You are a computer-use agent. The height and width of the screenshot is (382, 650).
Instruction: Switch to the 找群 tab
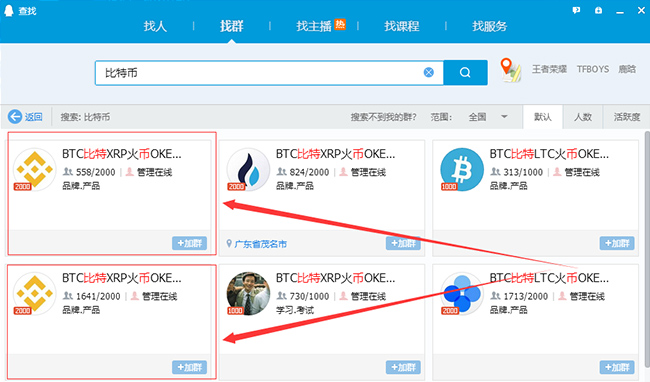click(231, 26)
